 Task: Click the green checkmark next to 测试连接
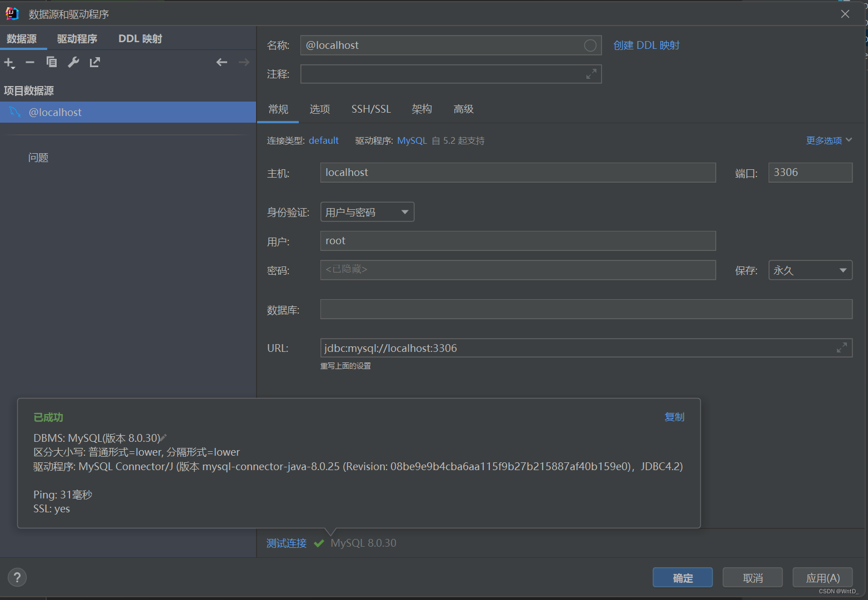point(319,543)
